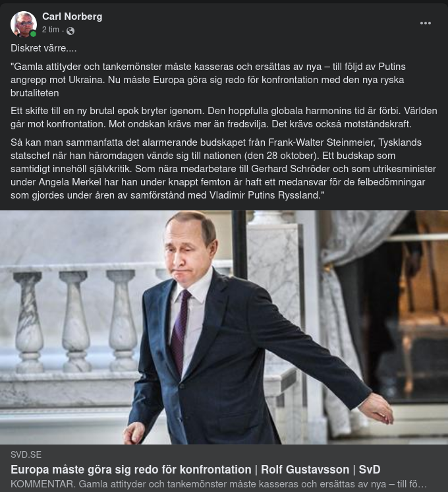Click the "2 tim" post timestamp
This screenshot has height=492, width=448.
tap(50, 30)
